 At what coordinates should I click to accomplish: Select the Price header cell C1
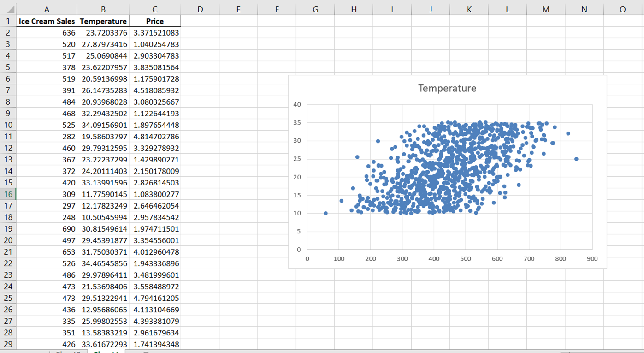[x=154, y=21]
